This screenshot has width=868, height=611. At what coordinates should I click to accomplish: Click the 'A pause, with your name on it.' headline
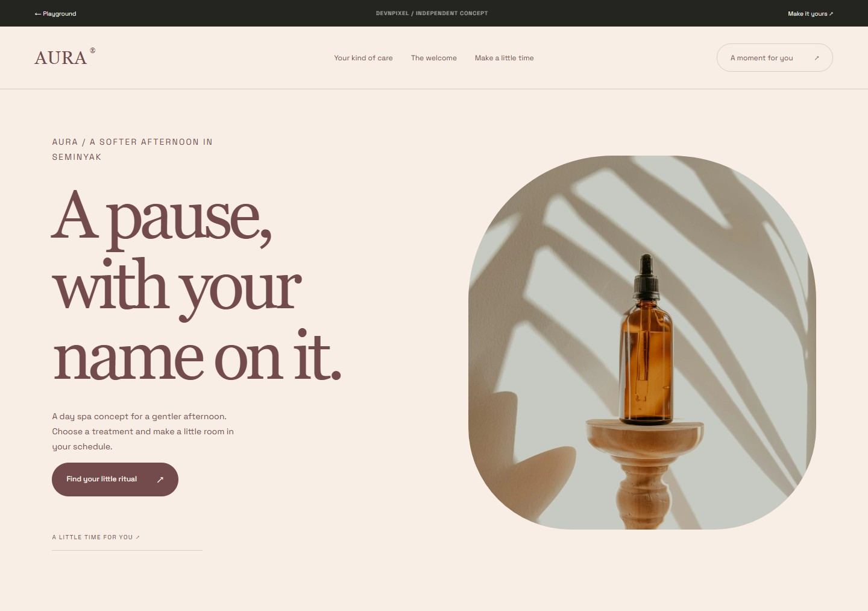click(x=197, y=285)
